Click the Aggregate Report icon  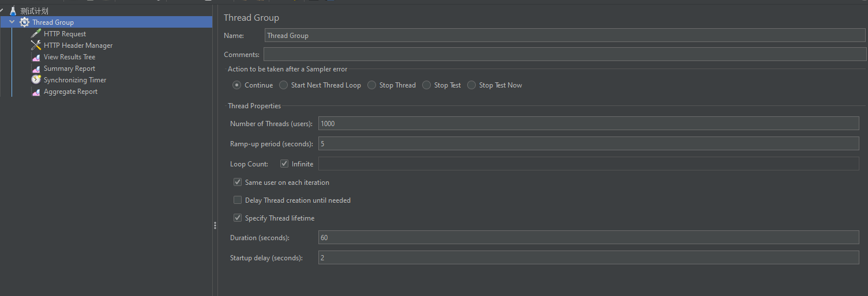(x=36, y=92)
